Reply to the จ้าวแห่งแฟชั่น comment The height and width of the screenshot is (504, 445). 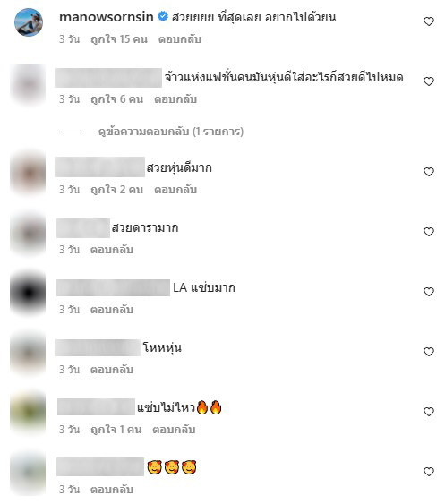click(175, 99)
